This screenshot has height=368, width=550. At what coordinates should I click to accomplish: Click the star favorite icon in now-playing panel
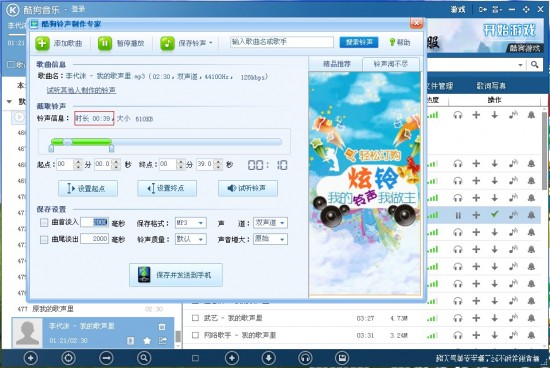(147, 341)
